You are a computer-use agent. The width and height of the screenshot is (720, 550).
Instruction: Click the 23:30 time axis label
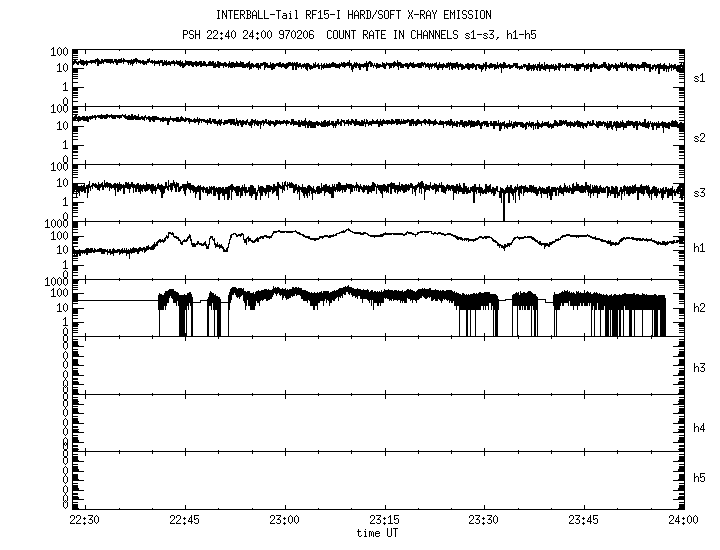(484, 520)
